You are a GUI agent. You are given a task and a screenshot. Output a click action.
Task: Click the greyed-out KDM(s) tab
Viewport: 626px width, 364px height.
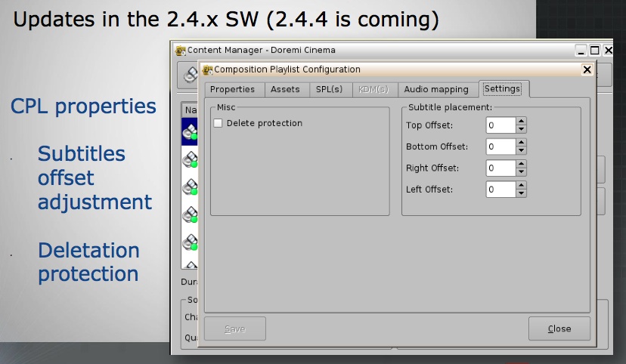point(373,89)
